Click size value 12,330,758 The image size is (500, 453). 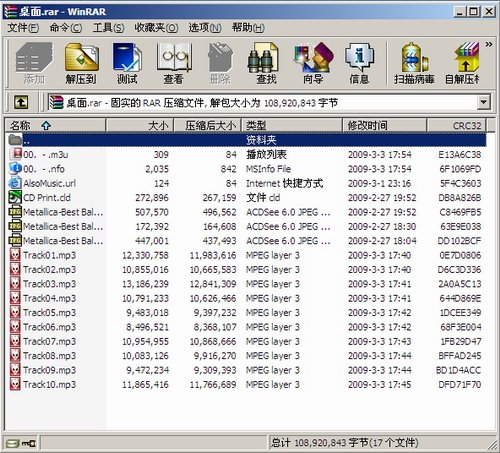145,255
